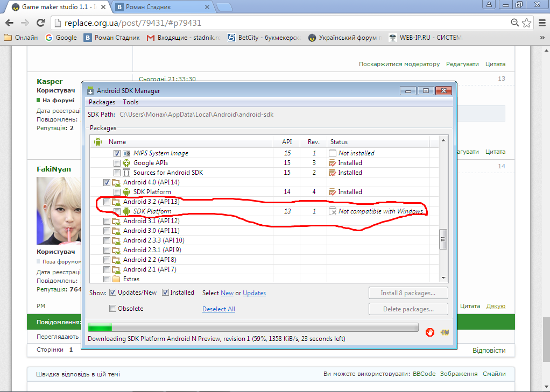Uncheck the Android 4.0 (API 14) checkbox
This screenshot has height=392, width=550.
coord(107,182)
